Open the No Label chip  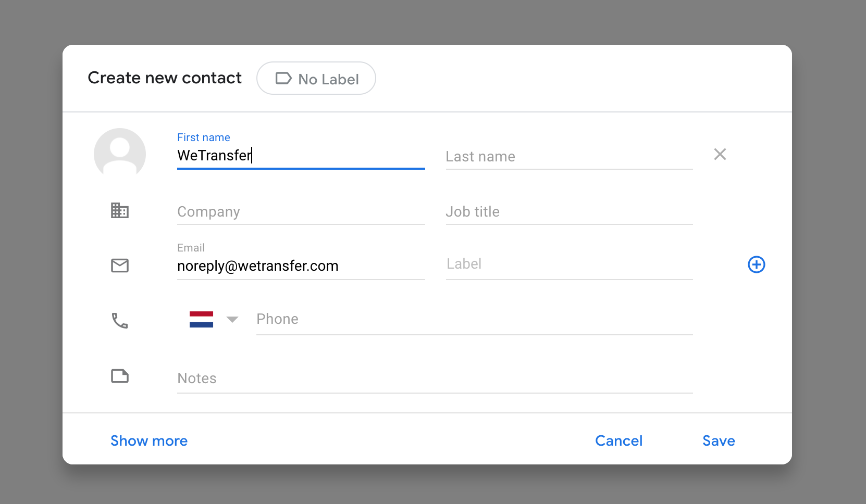tap(316, 79)
